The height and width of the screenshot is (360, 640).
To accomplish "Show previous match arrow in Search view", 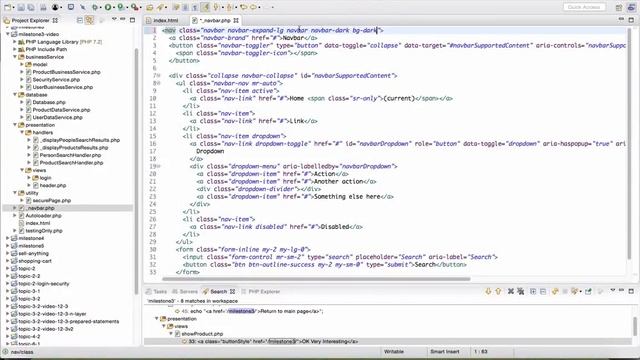I will (x=498, y=291).
